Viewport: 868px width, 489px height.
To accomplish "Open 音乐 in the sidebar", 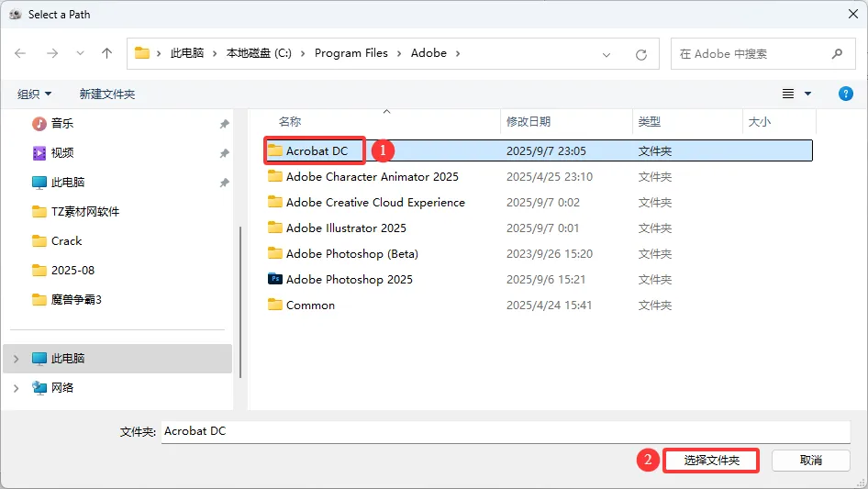I will [x=62, y=124].
